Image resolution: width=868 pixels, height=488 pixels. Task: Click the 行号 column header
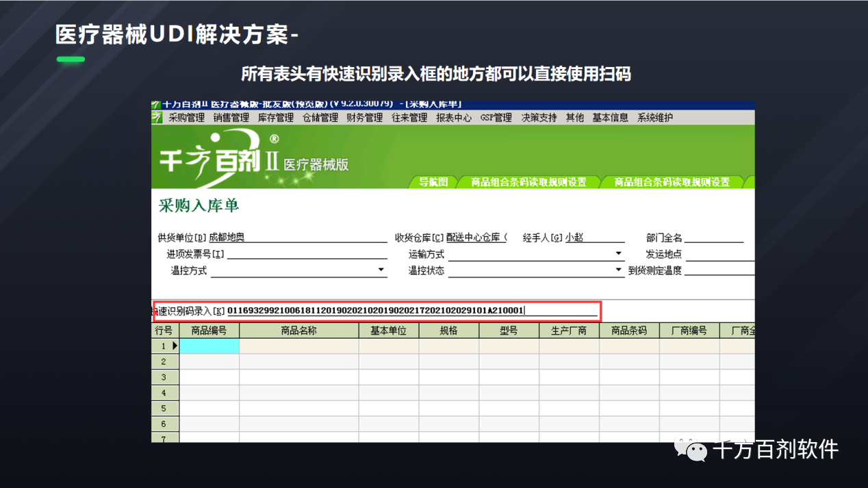[165, 331]
